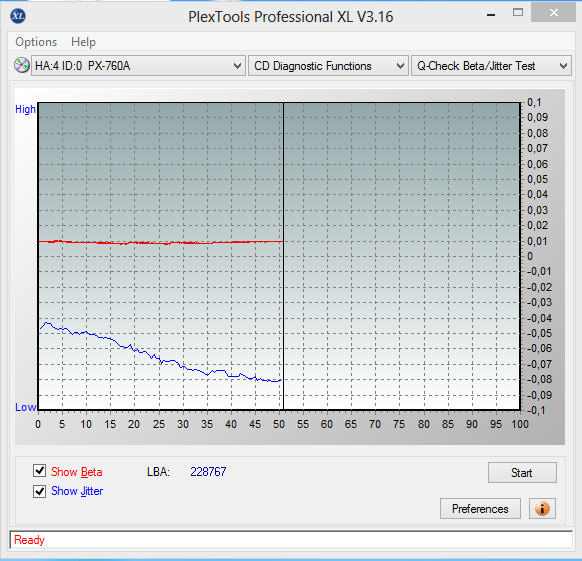The height and width of the screenshot is (561, 582).
Task: Open the CD Diagnostic Functions dropdown
Action: click(x=328, y=66)
